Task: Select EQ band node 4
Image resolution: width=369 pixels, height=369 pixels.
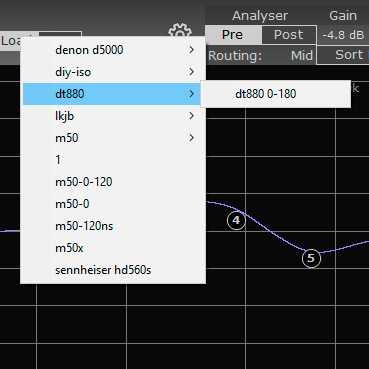Action: point(236,220)
